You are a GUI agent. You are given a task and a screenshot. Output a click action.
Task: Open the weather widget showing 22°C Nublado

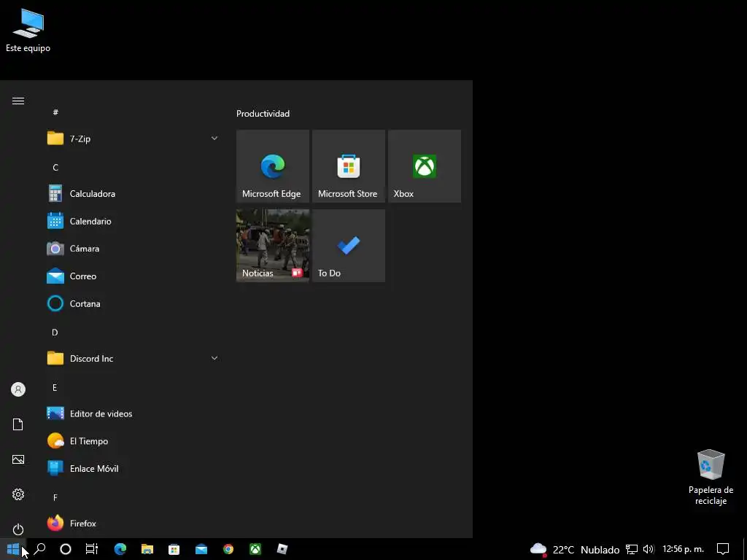click(575, 550)
